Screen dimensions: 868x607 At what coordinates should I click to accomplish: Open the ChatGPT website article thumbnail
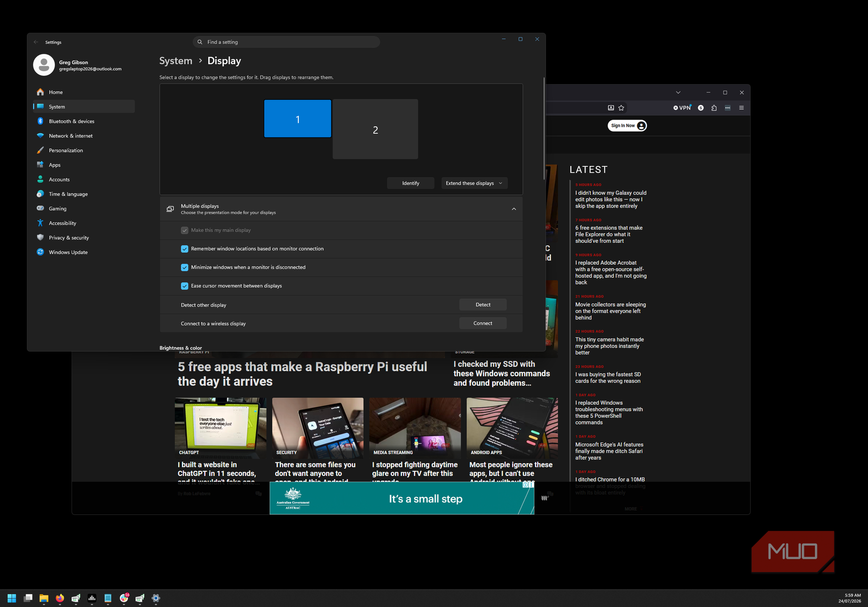(x=220, y=427)
